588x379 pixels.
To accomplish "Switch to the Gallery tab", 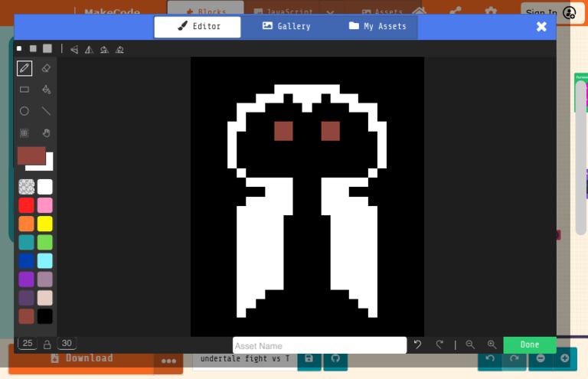I will point(286,26).
